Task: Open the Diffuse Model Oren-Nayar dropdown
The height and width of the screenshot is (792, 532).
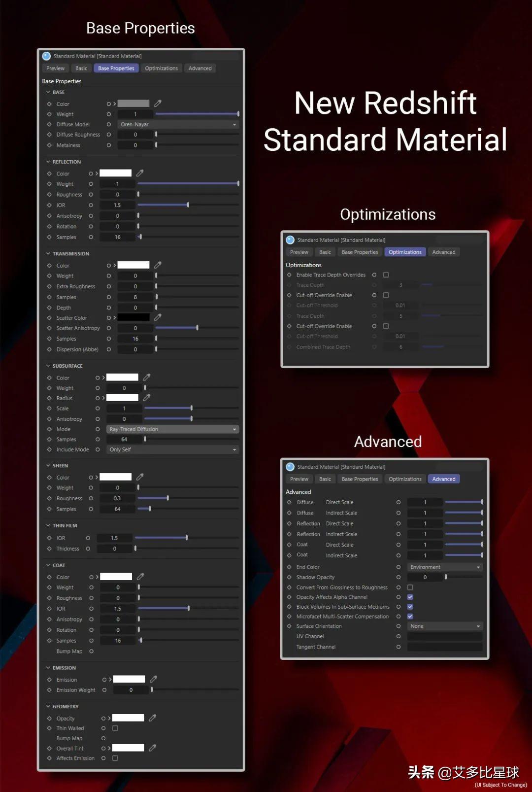Action: 178,124
